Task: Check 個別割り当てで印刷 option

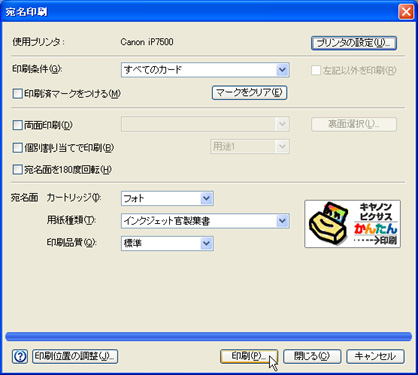Action: pyautogui.click(x=17, y=147)
